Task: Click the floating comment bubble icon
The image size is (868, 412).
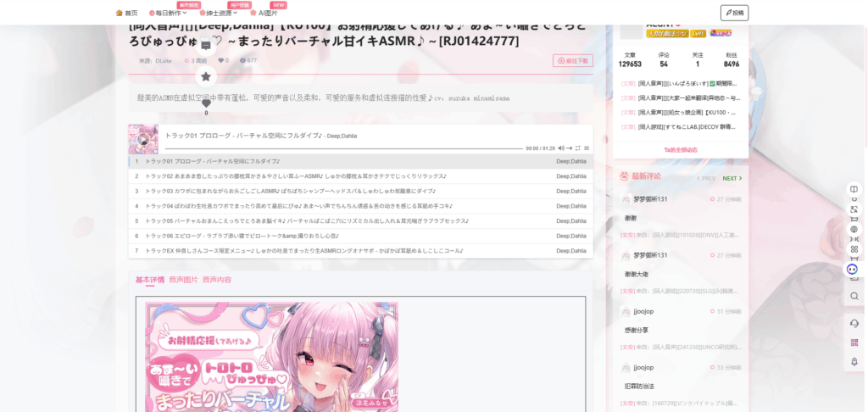Action: tap(206, 46)
